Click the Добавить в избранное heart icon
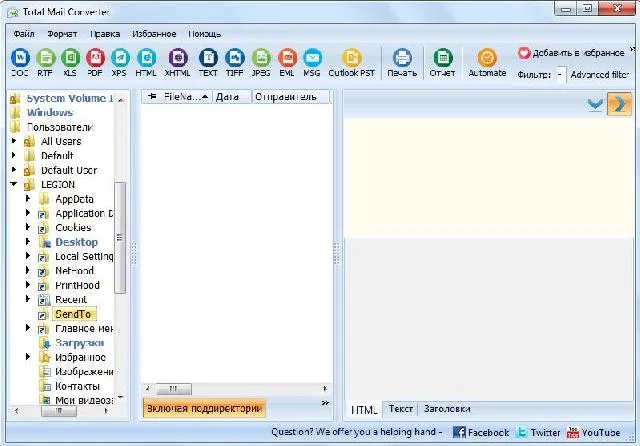 point(524,53)
